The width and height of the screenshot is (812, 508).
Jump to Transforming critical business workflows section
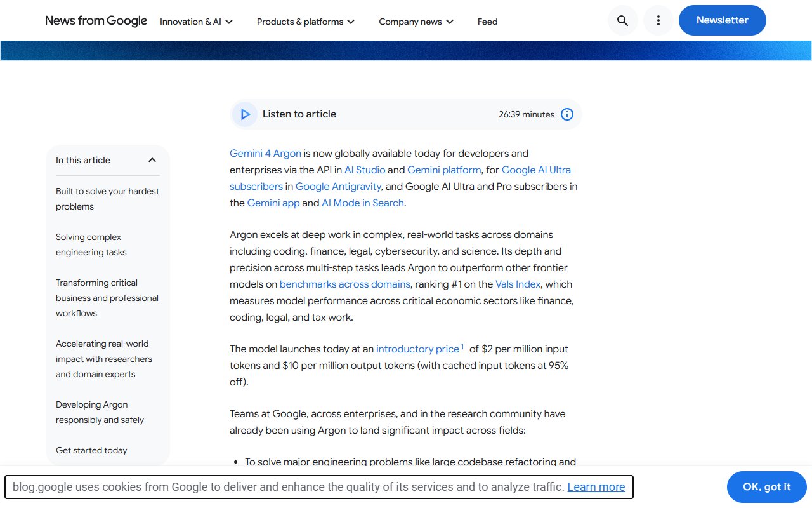(107, 298)
